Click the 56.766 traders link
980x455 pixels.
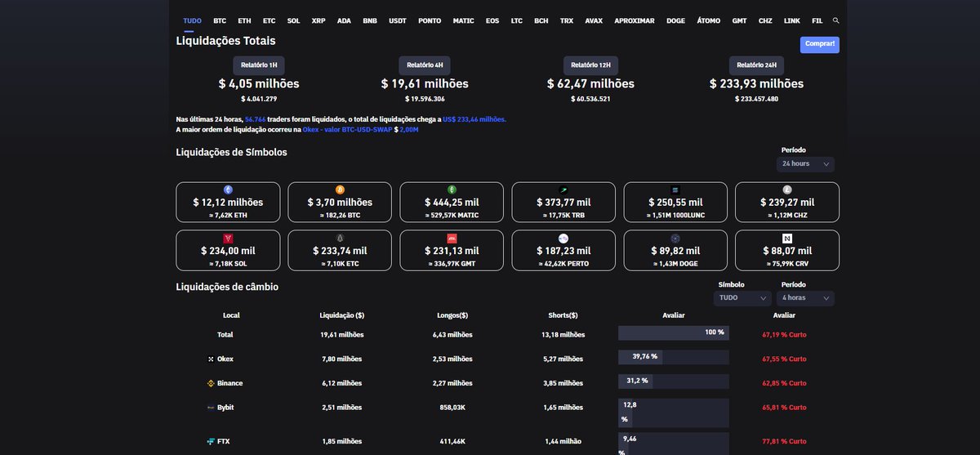pyautogui.click(x=255, y=119)
